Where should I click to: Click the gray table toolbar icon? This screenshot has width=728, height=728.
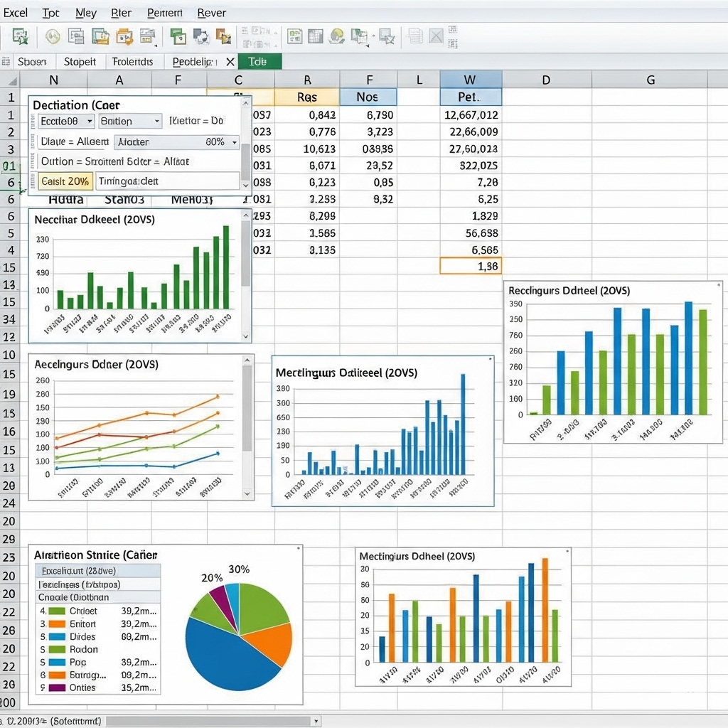pos(315,36)
